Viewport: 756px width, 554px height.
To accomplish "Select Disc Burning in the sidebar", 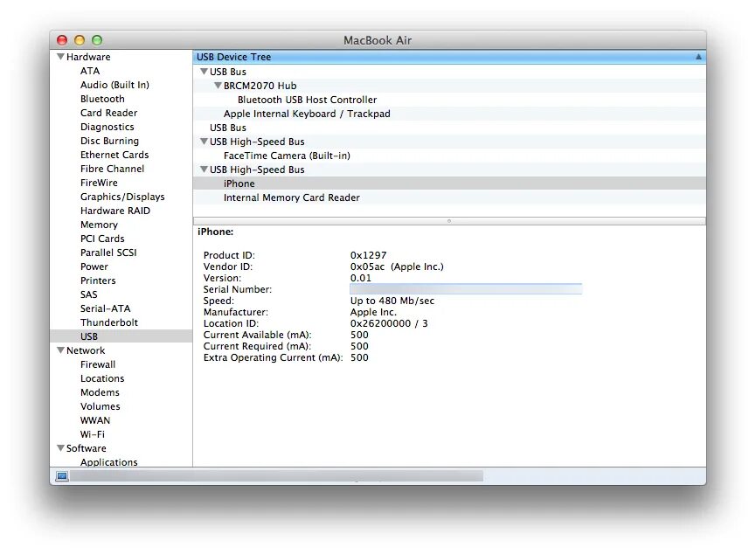I will [x=109, y=141].
